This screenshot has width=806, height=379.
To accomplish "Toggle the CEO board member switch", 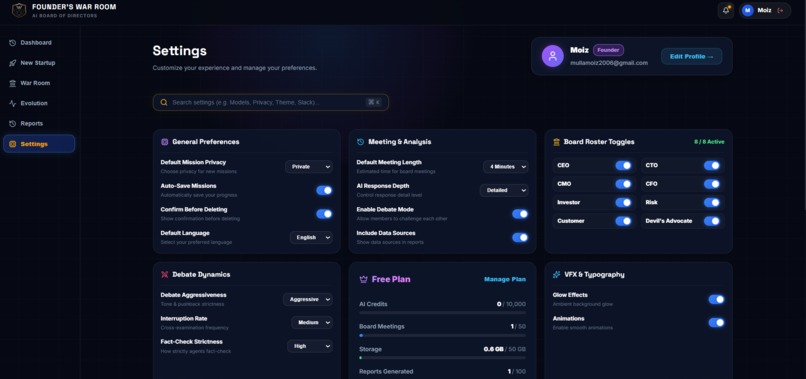I will 623,166.
